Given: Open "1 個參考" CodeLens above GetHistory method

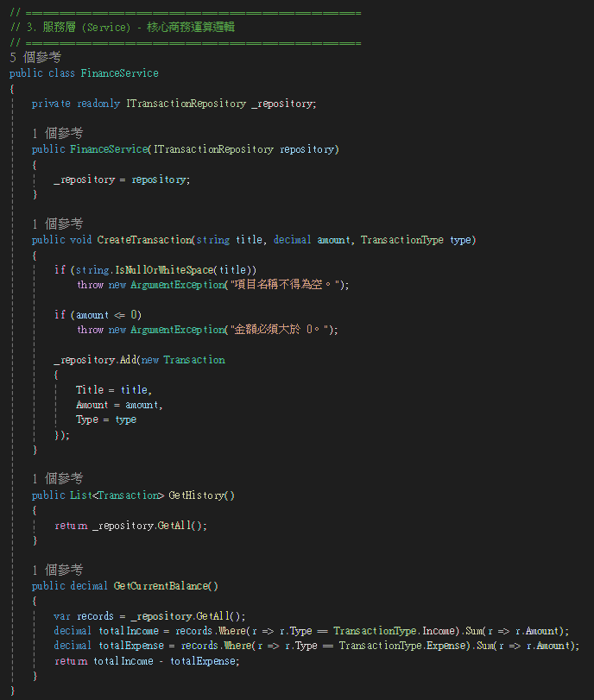Looking at the screenshot, I should click(x=57, y=478).
